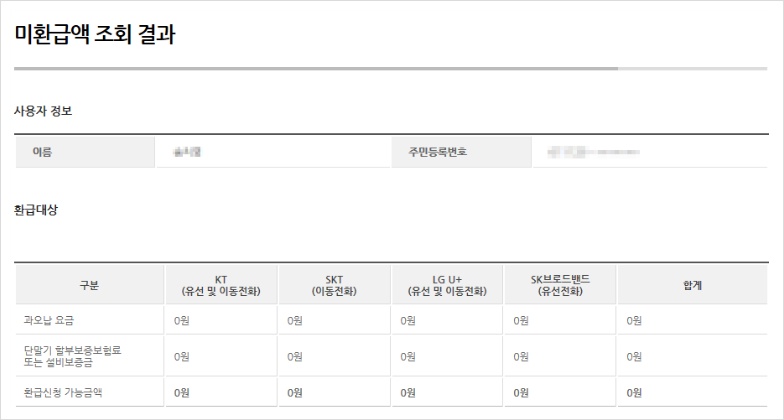Select the 주민등록번호 field label
Image resolution: width=784 pixels, height=420 pixels.
coord(437,152)
